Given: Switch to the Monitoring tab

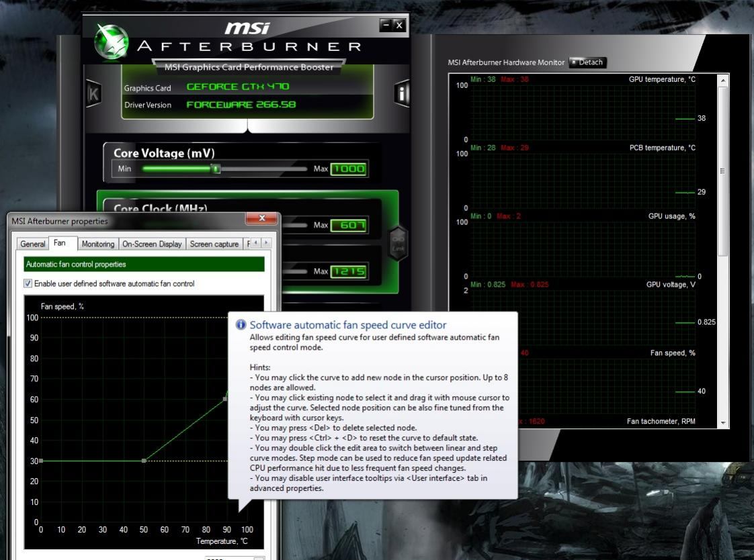Looking at the screenshot, I should 98,244.
